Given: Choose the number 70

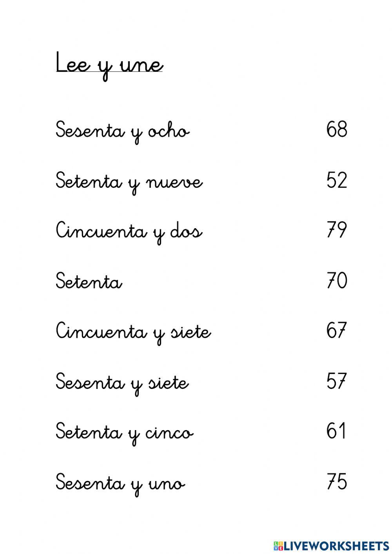Looking at the screenshot, I should tap(337, 281).
